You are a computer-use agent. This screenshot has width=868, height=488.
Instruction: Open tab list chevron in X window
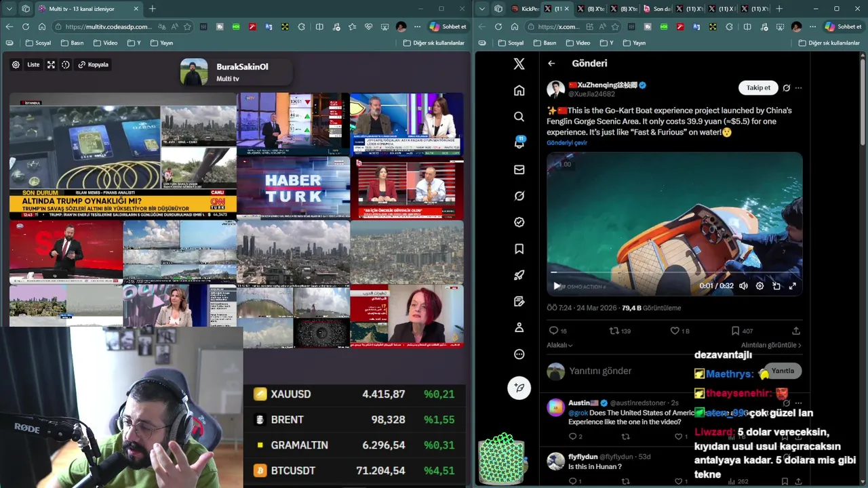tap(481, 9)
